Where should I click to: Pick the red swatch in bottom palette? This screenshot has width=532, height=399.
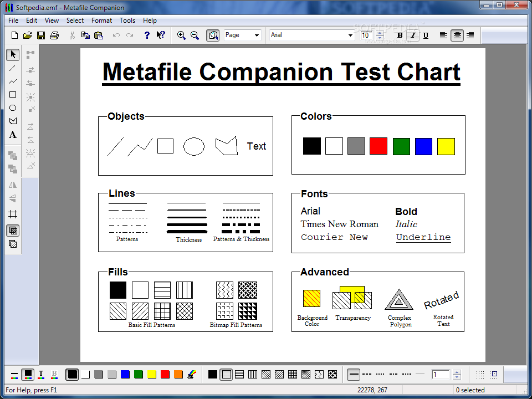pos(165,374)
